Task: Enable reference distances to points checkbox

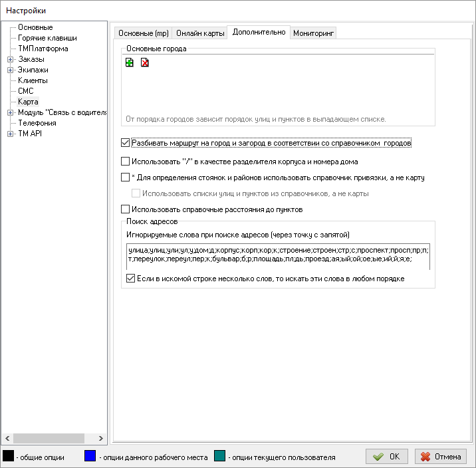Action: pos(126,209)
